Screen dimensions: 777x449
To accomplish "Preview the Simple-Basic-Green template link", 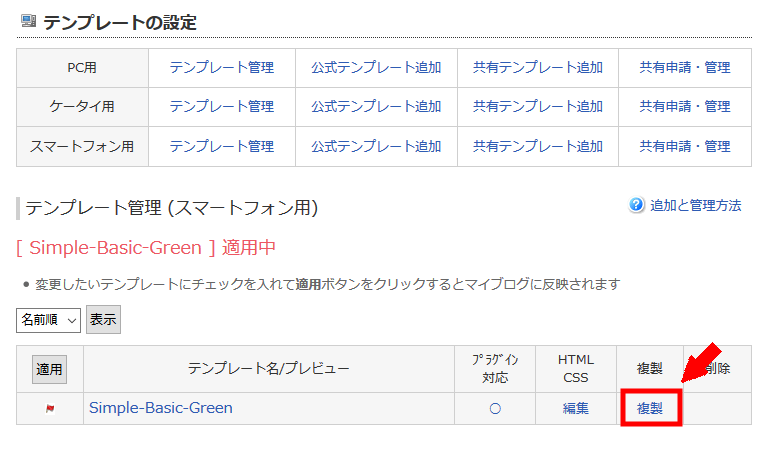I will 161,408.
